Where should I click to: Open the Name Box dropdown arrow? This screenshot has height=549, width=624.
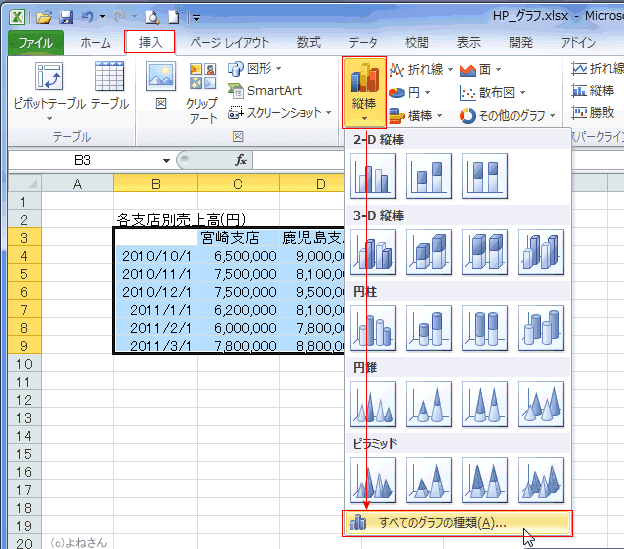[166, 160]
